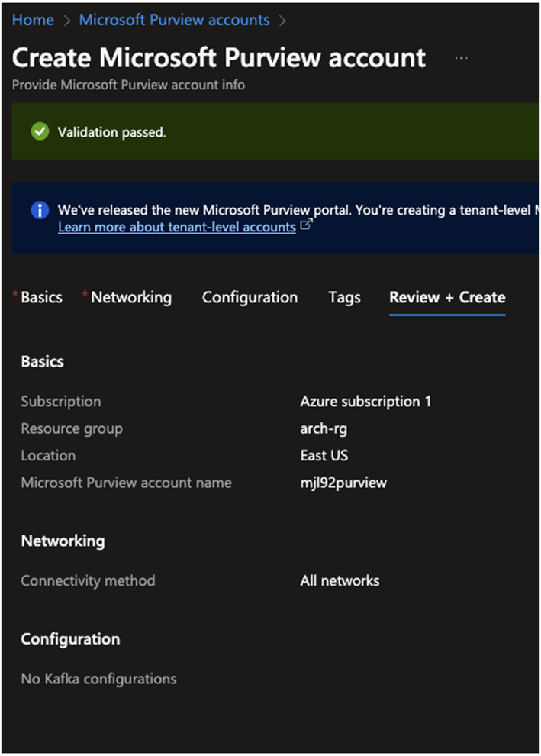Switch to the Basics tab
Image resolution: width=541 pixels, height=756 pixels.
pos(41,298)
